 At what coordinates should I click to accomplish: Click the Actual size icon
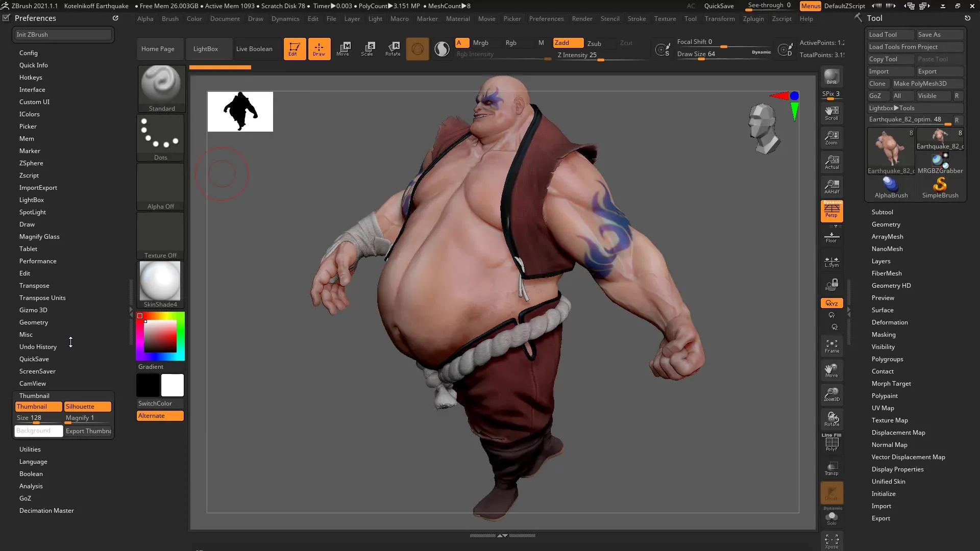point(831,162)
